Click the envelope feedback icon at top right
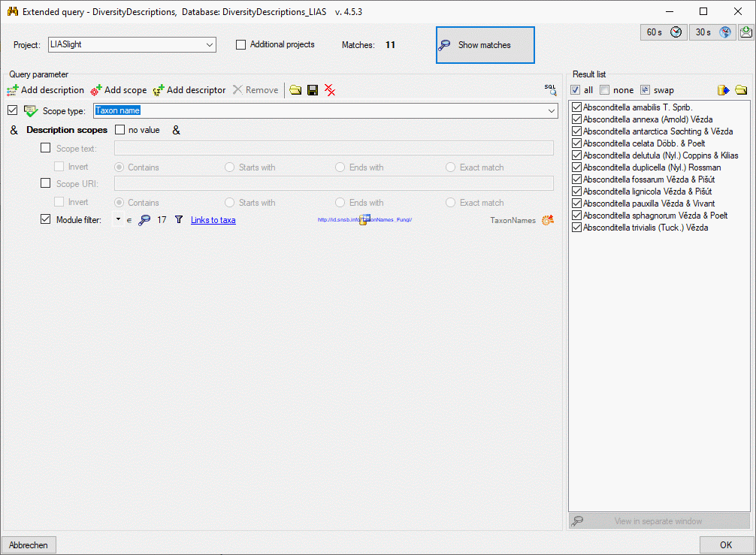This screenshot has width=756, height=555. 745,32
